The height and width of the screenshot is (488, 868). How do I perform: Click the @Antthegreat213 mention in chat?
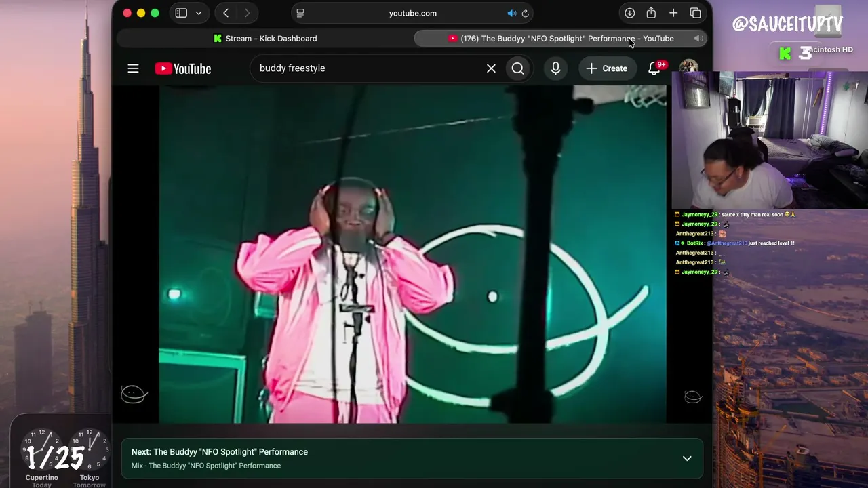pos(726,243)
